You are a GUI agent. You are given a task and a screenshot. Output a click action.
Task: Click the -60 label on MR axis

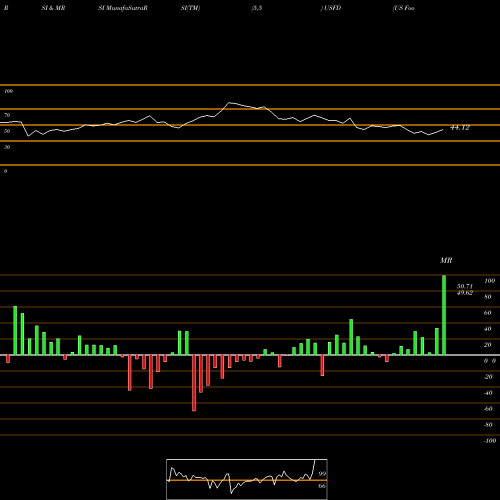coord(488,409)
